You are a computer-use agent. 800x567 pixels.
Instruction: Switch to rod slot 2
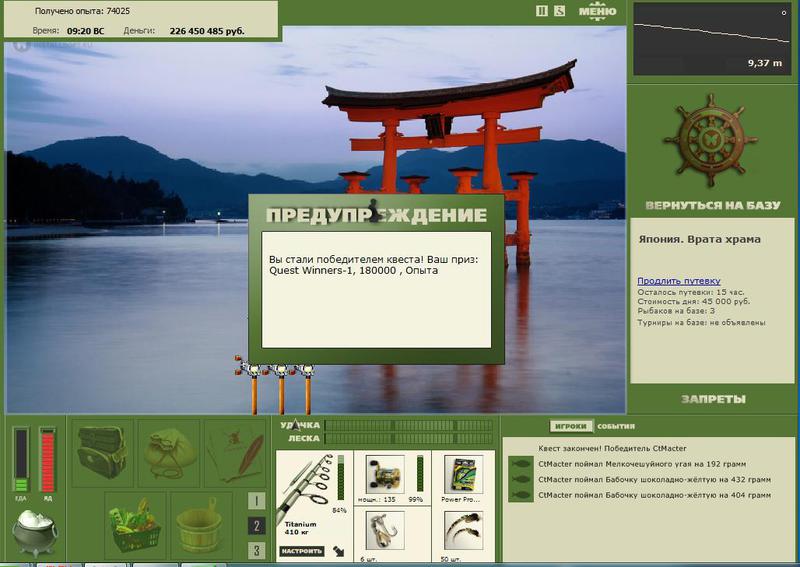click(x=257, y=526)
